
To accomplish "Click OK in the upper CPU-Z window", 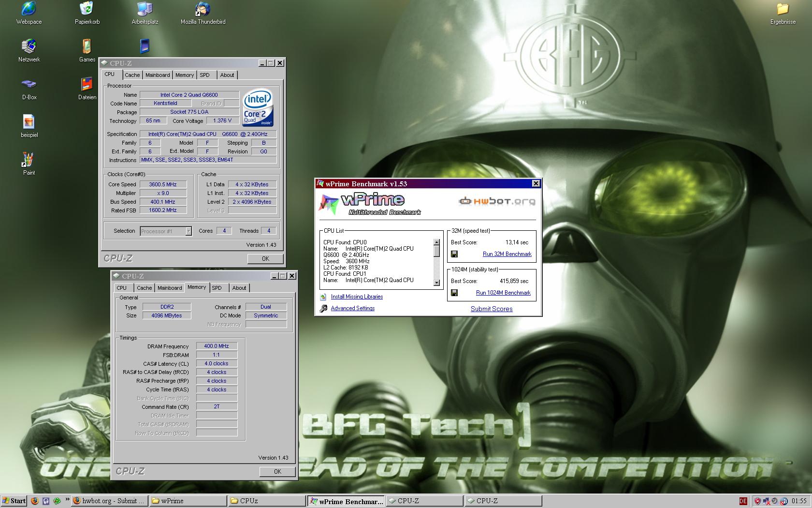I will (265, 259).
